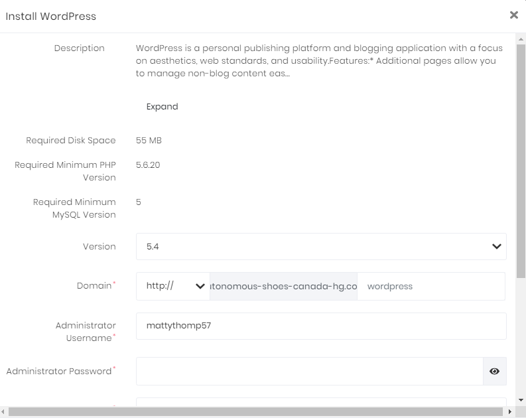Viewport: 526px width, 420px height.
Task: Click the Version label
Action: (99, 247)
